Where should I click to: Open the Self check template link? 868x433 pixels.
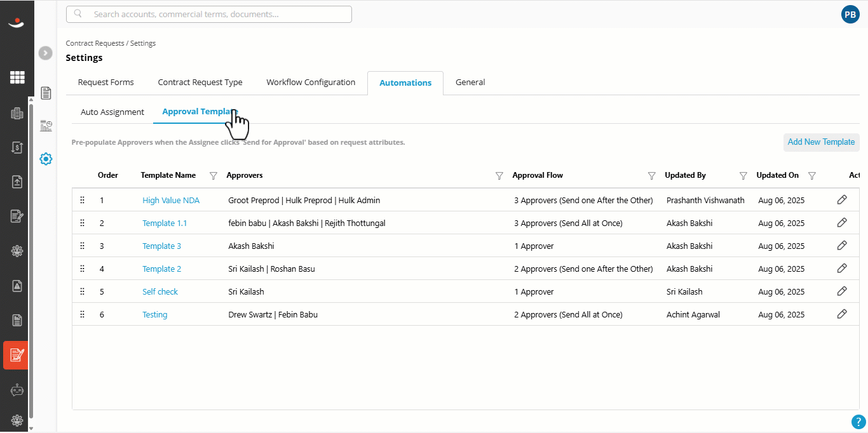[160, 292]
